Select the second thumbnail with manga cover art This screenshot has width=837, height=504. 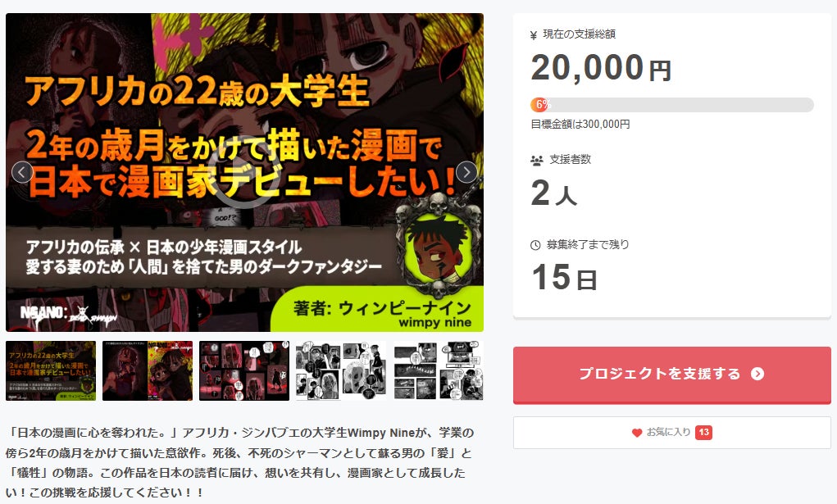click(148, 370)
